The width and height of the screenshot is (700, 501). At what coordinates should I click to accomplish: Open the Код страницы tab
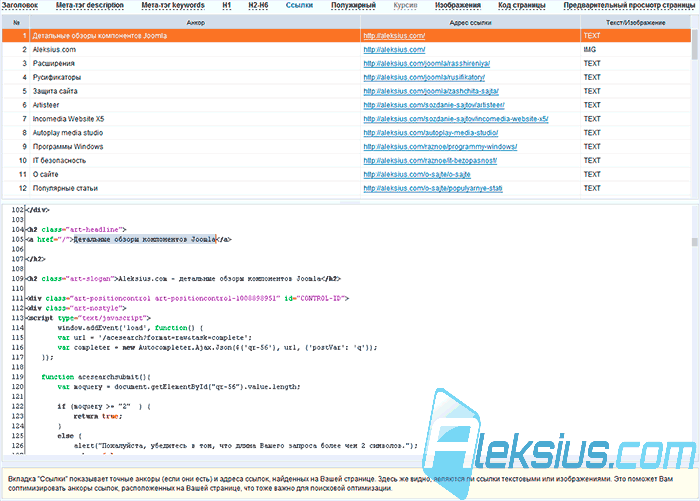coord(522,5)
